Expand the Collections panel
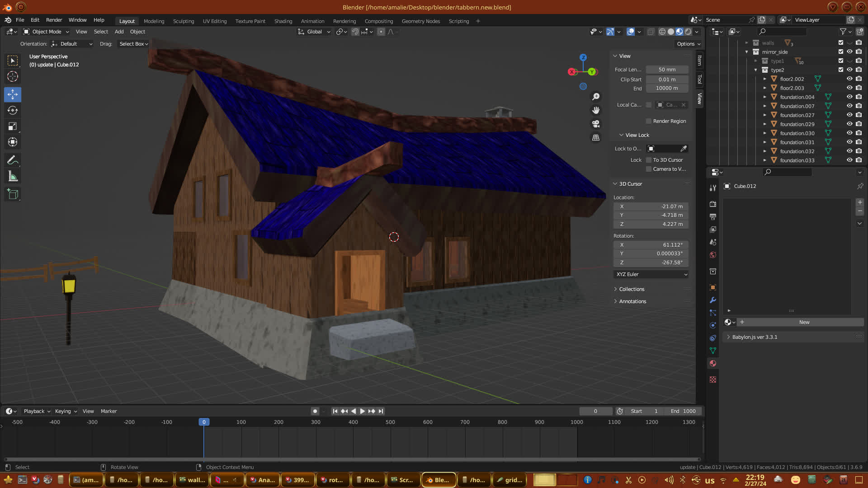Screen dimensions: 868x488 pyautogui.click(x=632, y=289)
